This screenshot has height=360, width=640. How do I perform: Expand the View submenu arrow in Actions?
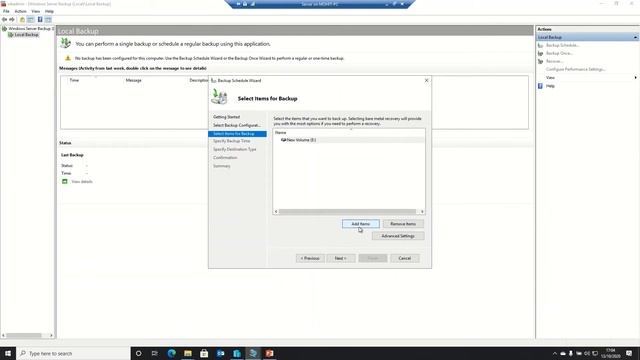tap(636, 78)
